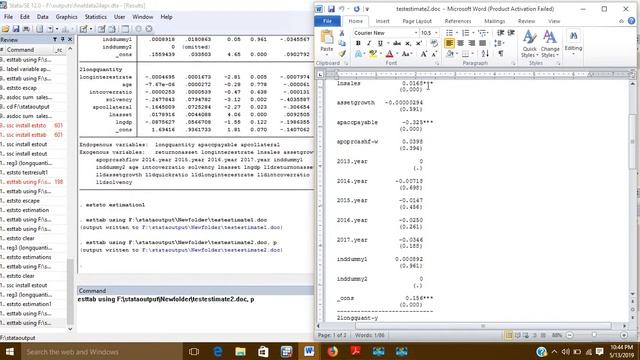Click Page 1 of 2 in Word status bar
The width and height of the screenshot is (640, 360).
[x=331, y=336]
